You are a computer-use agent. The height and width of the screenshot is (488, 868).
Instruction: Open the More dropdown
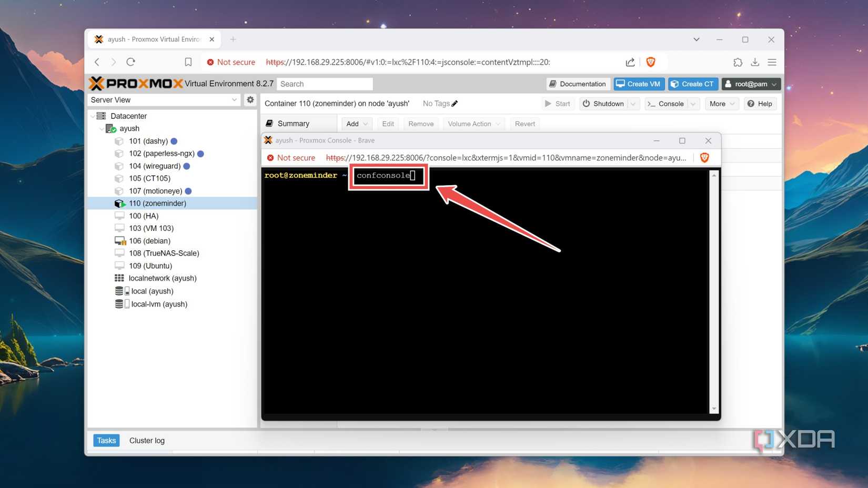pyautogui.click(x=722, y=104)
